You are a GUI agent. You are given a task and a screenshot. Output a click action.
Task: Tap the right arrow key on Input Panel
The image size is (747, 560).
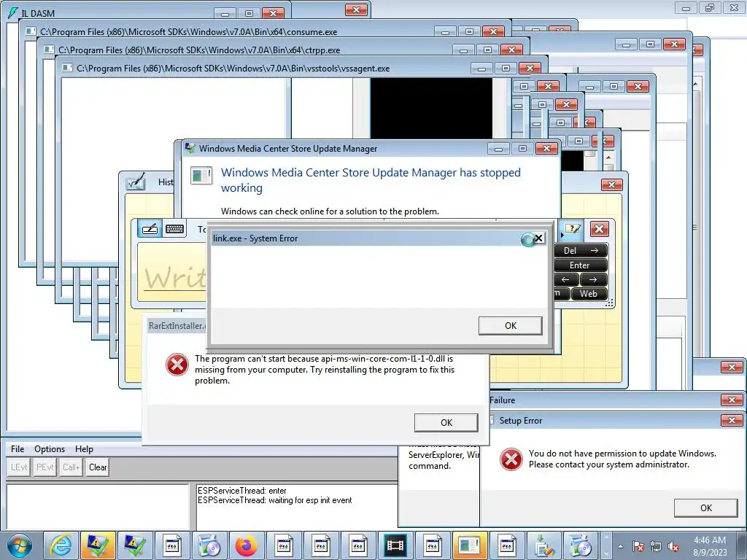(594, 279)
